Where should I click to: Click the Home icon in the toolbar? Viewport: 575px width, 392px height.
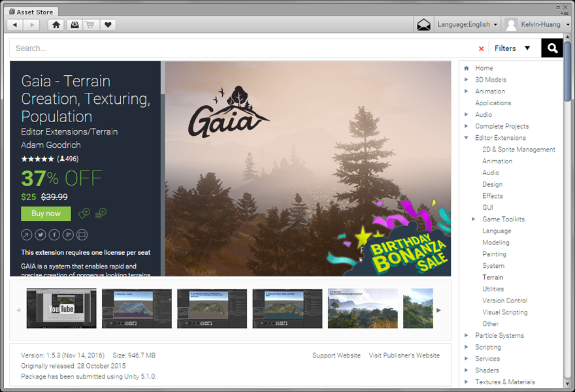coord(56,25)
